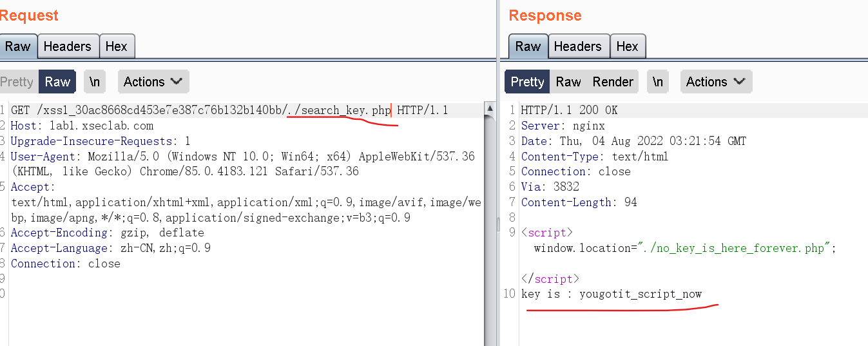868x346 pixels.
Task: Select Pretty view in the Request pane
Action: pyautogui.click(x=17, y=82)
